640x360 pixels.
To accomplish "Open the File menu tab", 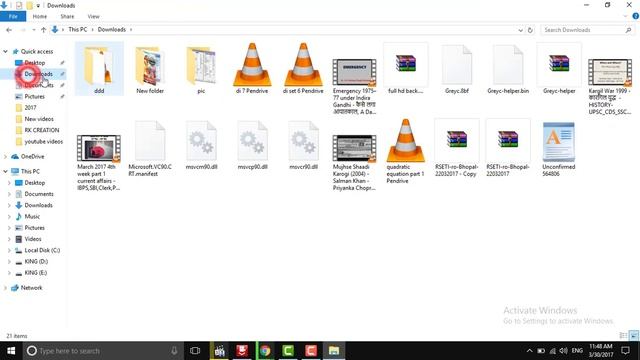I will tap(13, 16).
